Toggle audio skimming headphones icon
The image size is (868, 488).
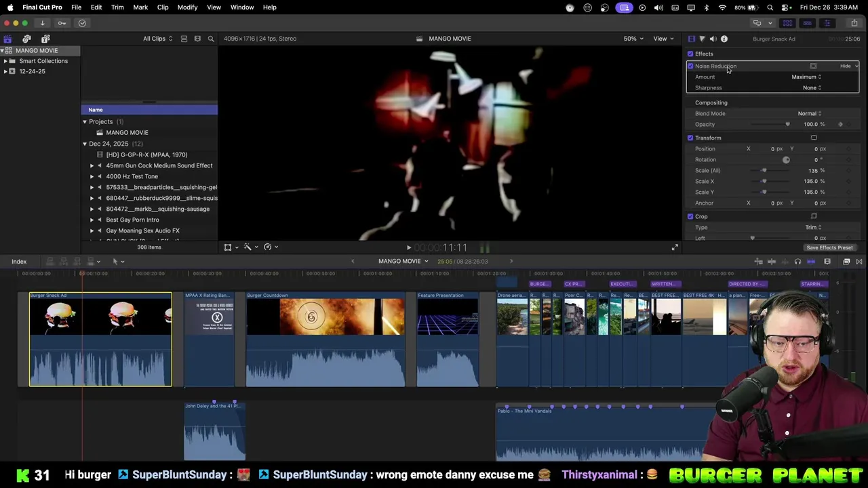coord(797,262)
